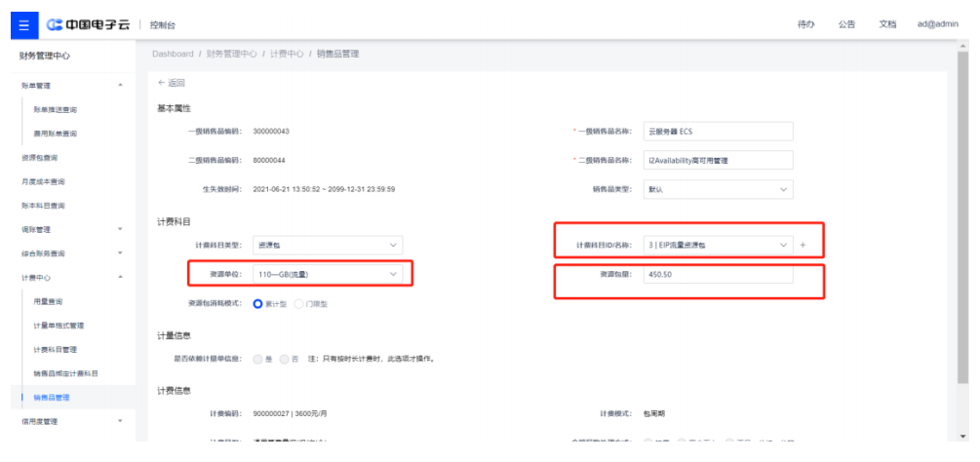Viewport: 980px width, 462px height.
Task: Click the 公告 link in header
Action: click(846, 23)
